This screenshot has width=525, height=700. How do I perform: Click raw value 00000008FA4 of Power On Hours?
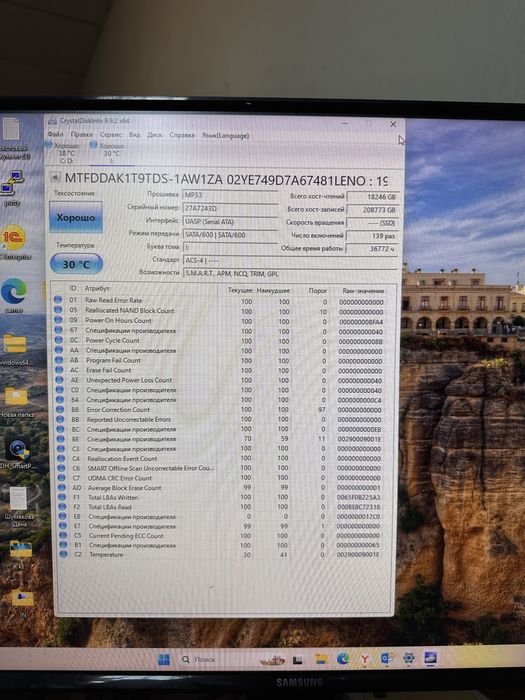pyautogui.click(x=361, y=322)
